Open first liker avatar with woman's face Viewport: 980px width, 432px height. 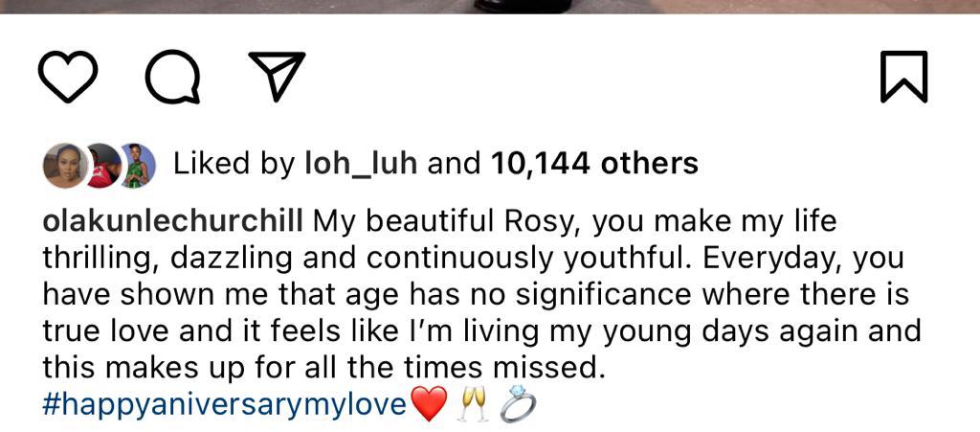[x=65, y=165]
